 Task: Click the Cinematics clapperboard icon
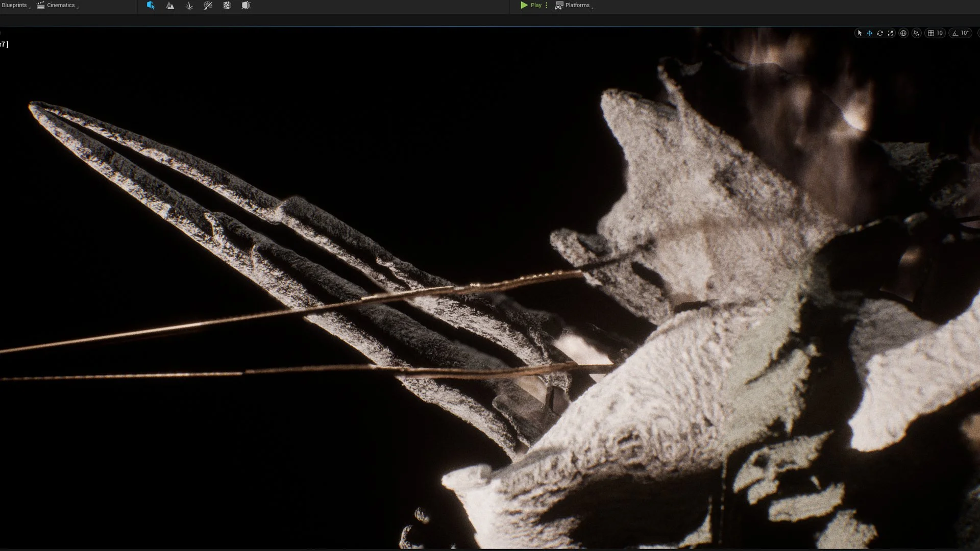point(40,5)
